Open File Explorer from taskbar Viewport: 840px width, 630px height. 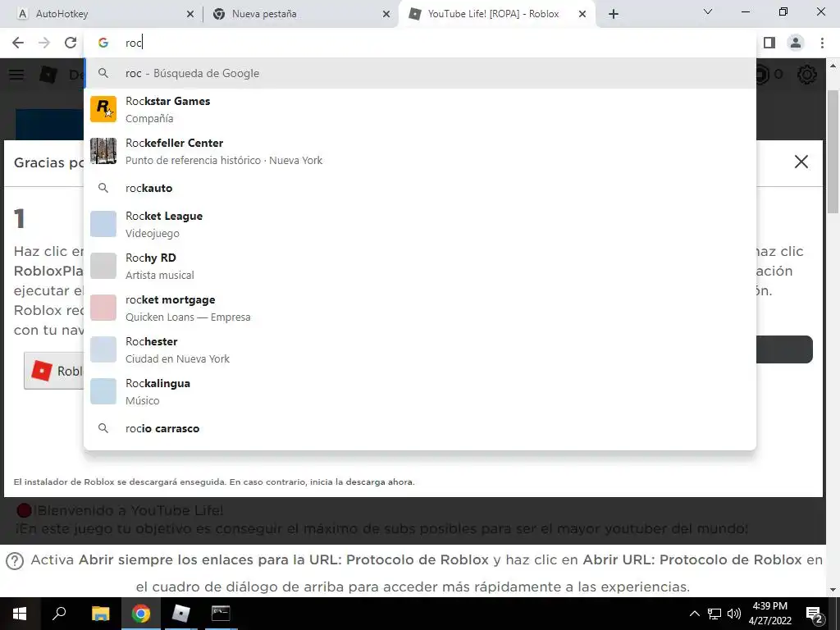click(x=100, y=614)
